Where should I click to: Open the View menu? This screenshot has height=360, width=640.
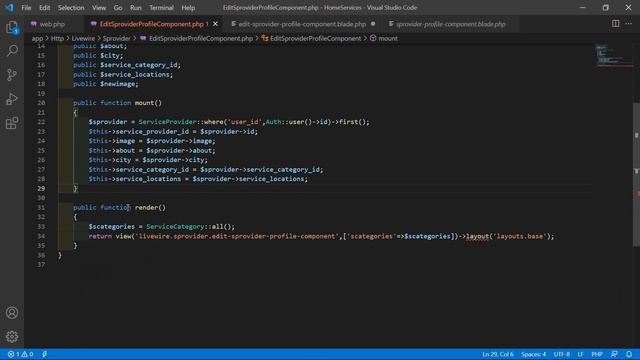click(99, 8)
